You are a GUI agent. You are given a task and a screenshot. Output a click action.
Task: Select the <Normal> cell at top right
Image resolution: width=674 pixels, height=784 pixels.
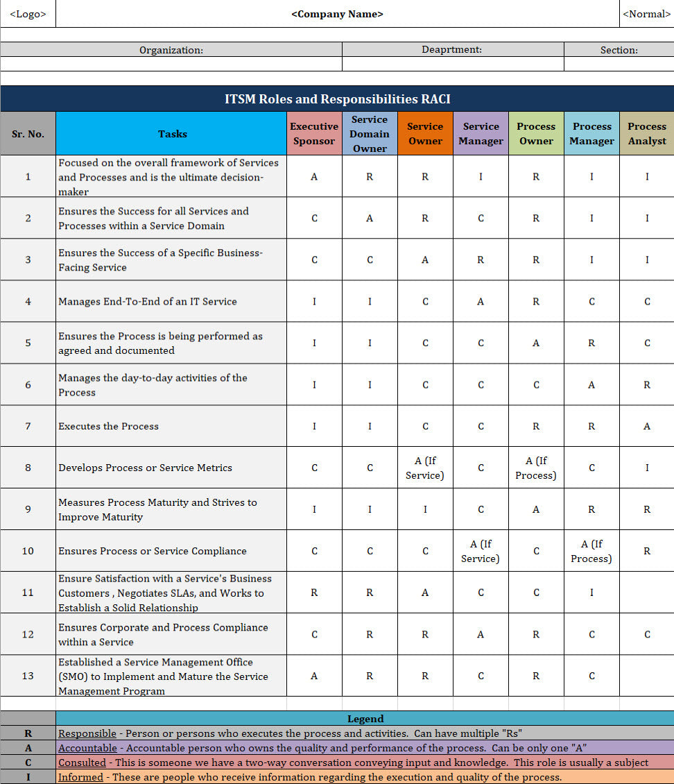click(x=646, y=14)
